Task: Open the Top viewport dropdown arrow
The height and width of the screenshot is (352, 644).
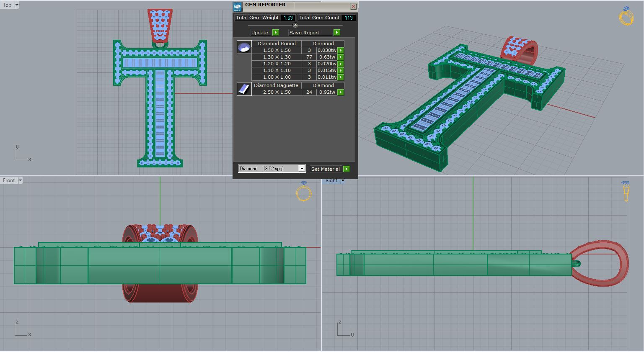Action: pos(17,5)
